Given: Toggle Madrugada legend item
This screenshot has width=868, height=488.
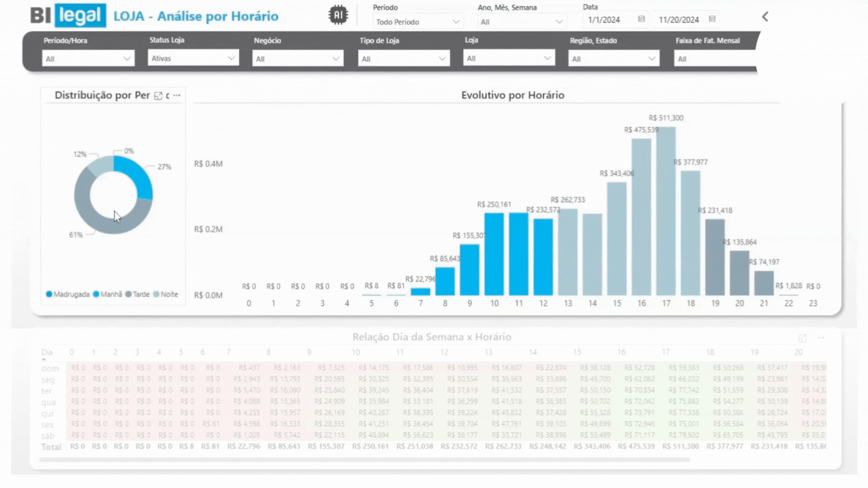Looking at the screenshot, I should tap(68, 294).
